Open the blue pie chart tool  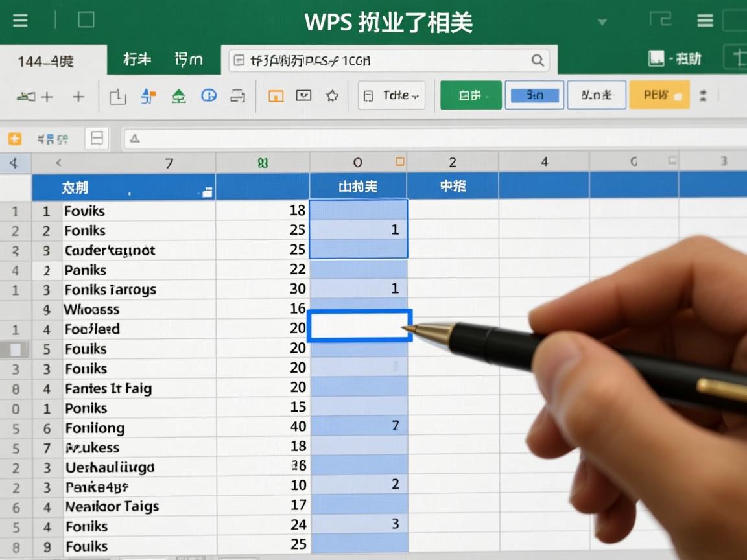coord(209,95)
